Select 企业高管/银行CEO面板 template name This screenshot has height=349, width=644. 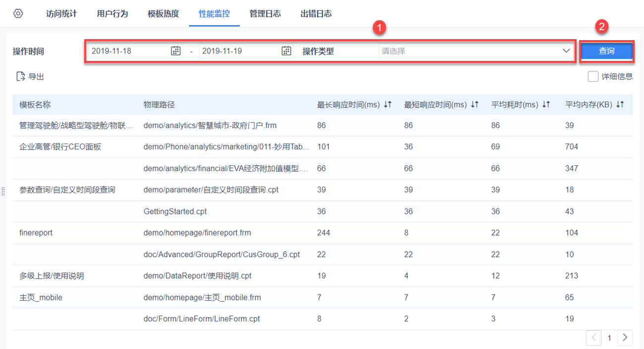pos(60,147)
